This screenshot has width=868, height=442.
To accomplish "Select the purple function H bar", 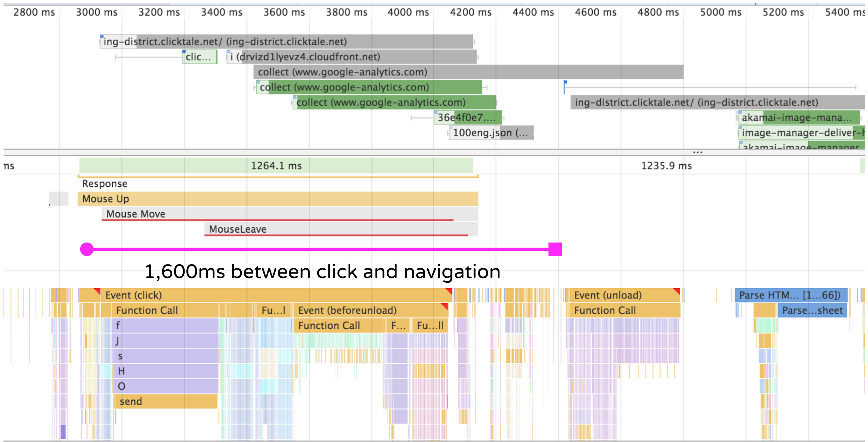I will tap(165, 371).
